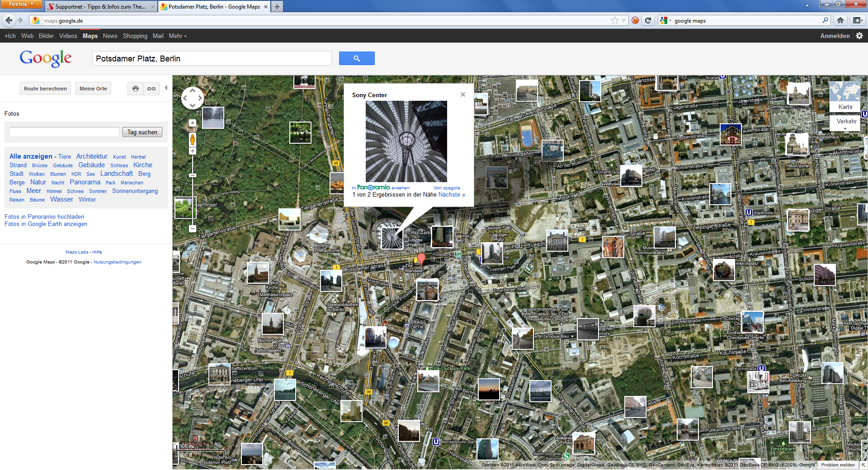868x470 pixels.
Task: Click the Meine Orte button
Action: [93, 88]
